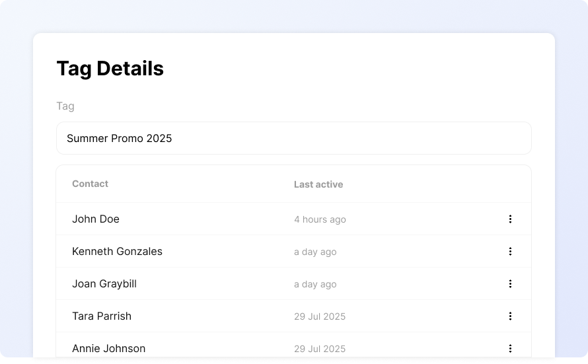Open the options menu for Kenneth Gonzales

point(510,251)
